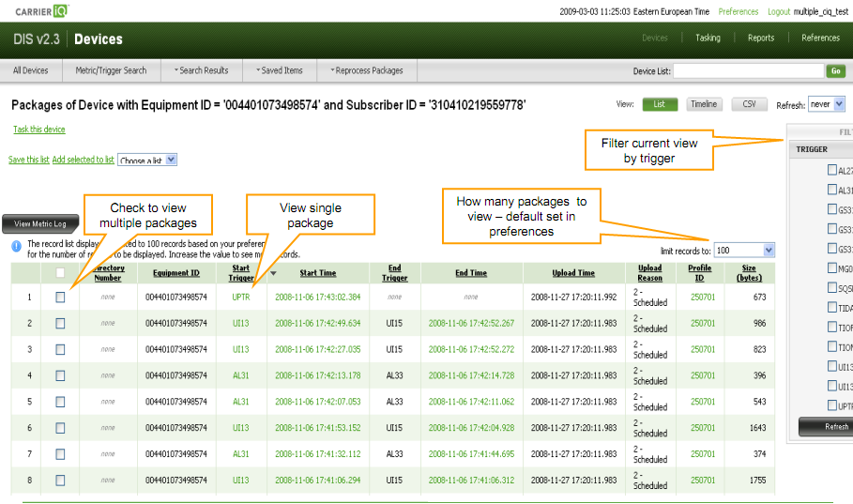Screen dimensions: 853x504
Task: Sort table by Upload Time column
Action: (573, 273)
